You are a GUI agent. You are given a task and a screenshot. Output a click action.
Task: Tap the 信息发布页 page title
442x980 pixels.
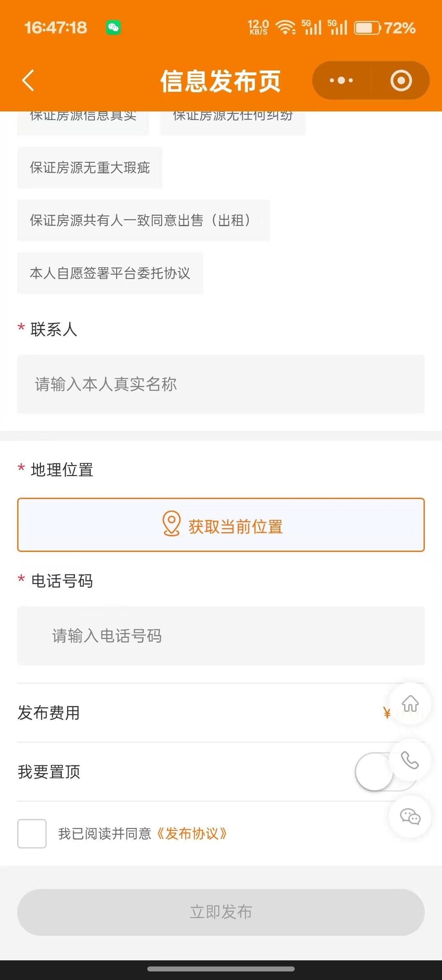(x=220, y=81)
